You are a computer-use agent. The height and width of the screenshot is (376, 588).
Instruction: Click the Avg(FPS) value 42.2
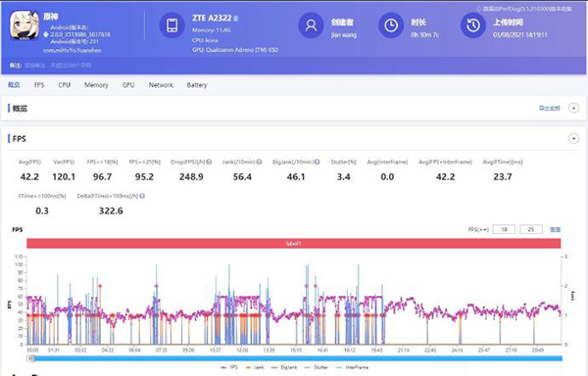[x=29, y=177]
